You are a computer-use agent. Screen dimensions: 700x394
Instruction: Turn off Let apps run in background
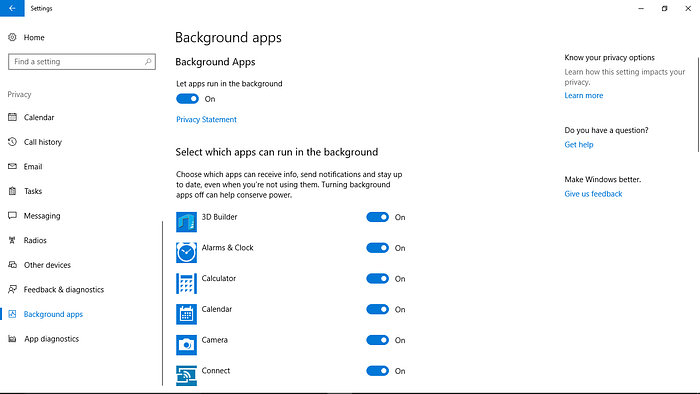(x=188, y=99)
